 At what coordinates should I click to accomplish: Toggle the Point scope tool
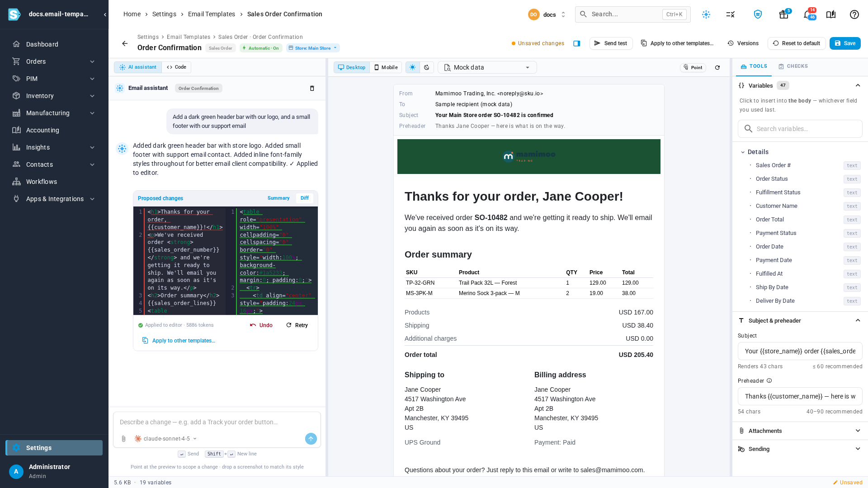pos(693,67)
